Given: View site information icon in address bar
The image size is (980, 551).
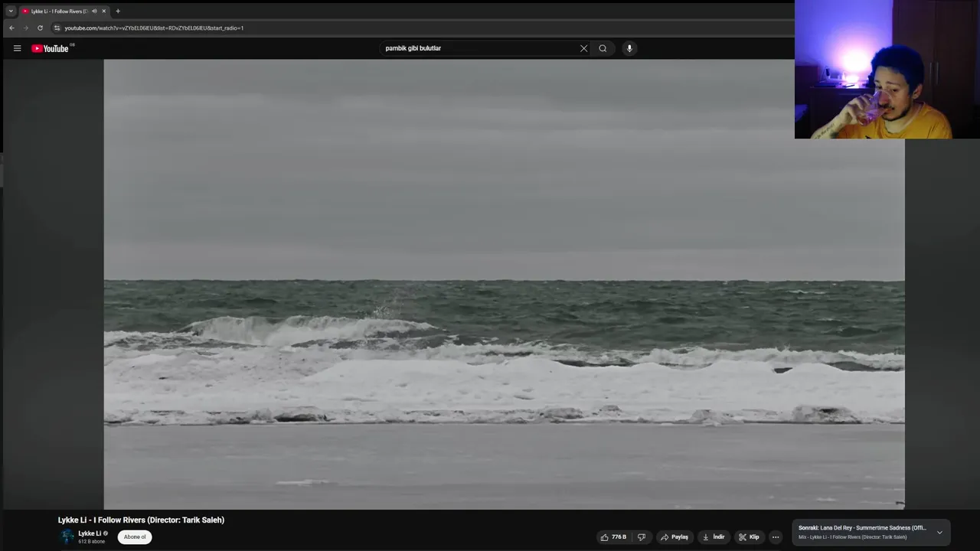Looking at the screenshot, I should pos(57,28).
